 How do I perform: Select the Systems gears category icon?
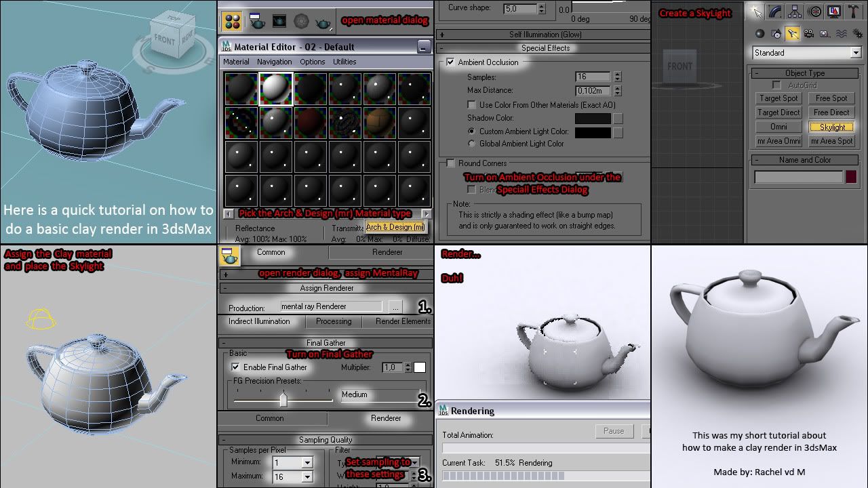[x=856, y=33]
